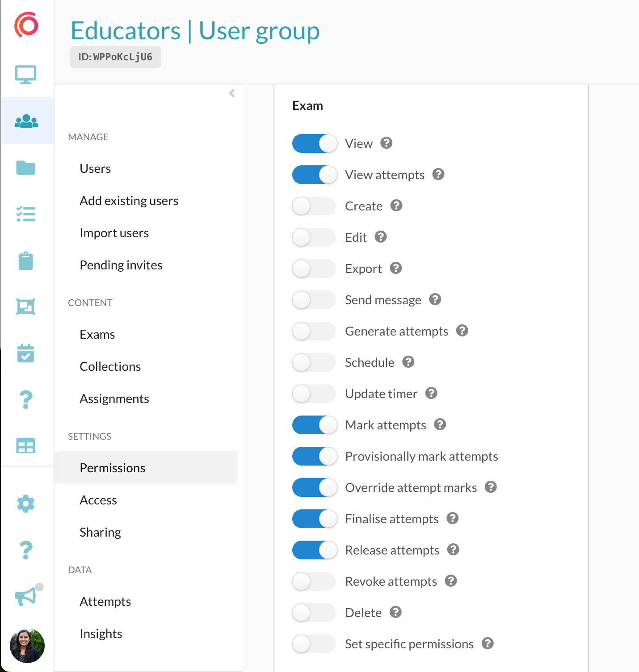This screenshot has height=672, width=639.
Task: Turn off the Release attempts toggle
Action: (x=315, y=550)
